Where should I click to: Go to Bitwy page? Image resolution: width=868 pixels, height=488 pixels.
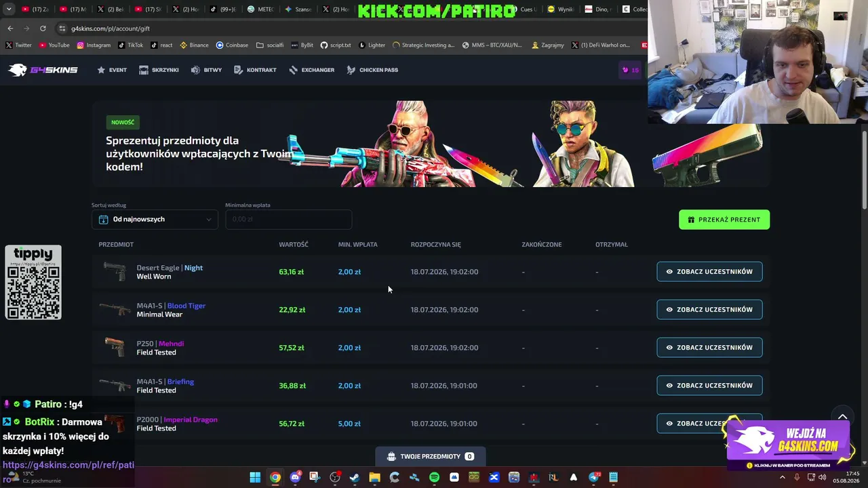[x=206, y=70]
